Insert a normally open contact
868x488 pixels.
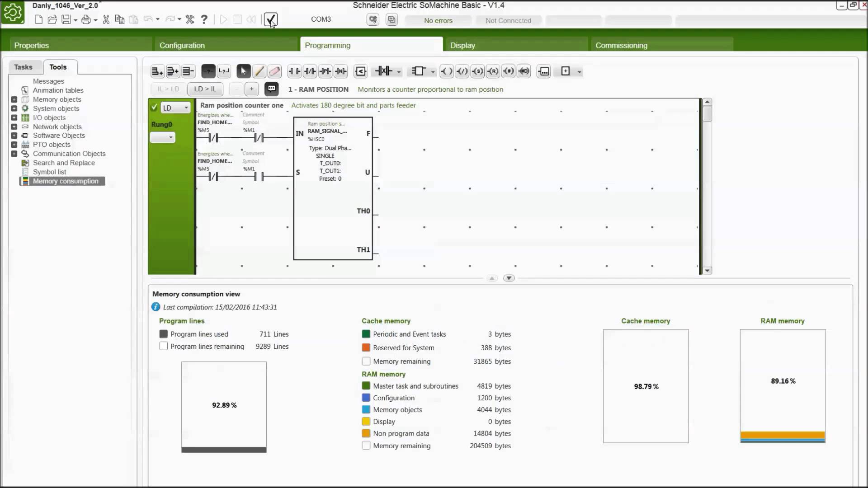[294, 71]
